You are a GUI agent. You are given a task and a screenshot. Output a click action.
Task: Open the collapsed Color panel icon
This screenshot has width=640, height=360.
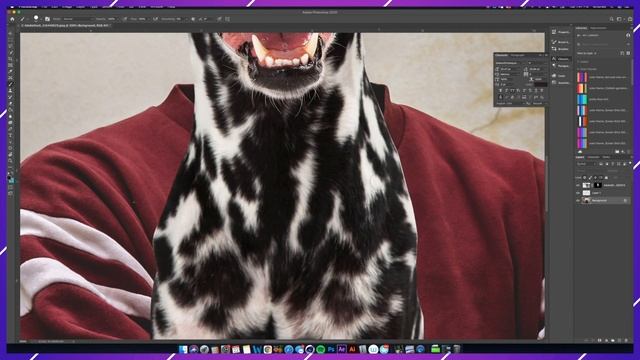[x=554, y=76]
